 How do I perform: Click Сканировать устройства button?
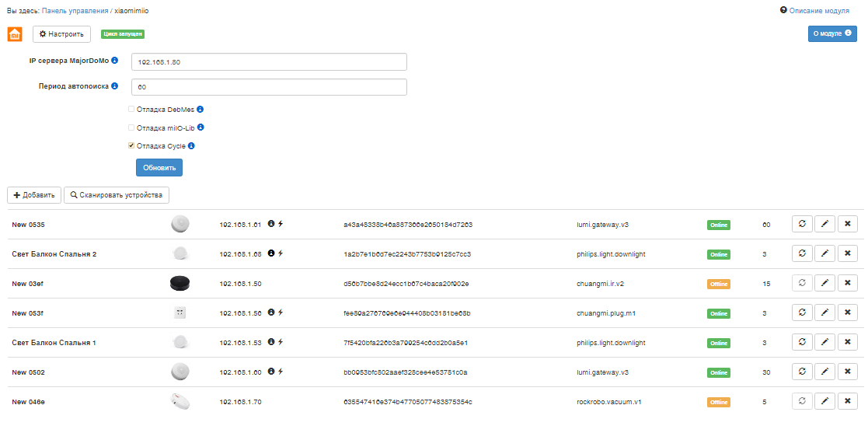[117, 195]
